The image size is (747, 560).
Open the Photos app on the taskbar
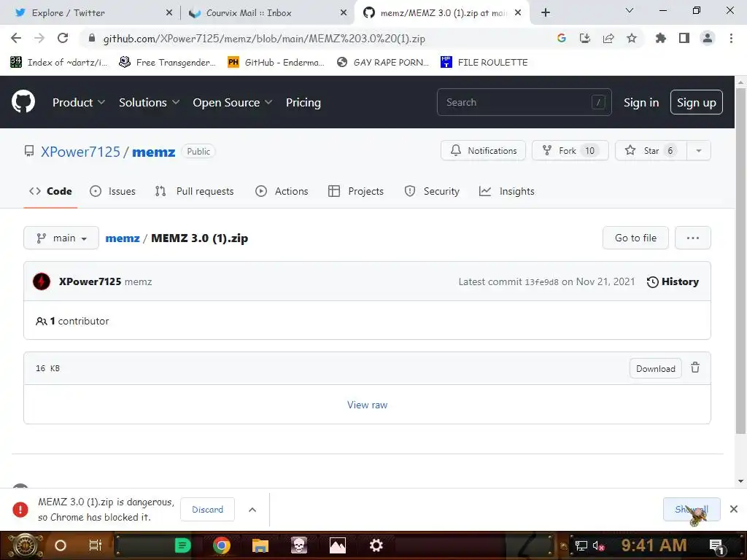tap(337, 545)
